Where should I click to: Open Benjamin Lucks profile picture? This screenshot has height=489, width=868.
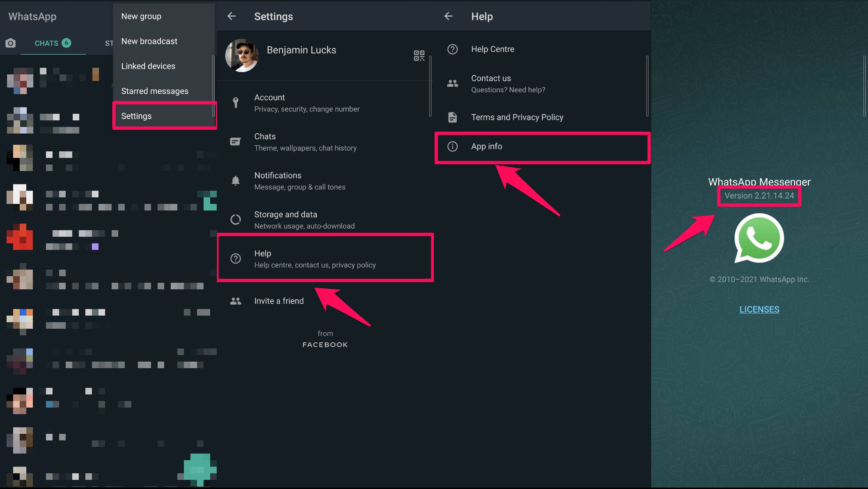coord(242,56)
